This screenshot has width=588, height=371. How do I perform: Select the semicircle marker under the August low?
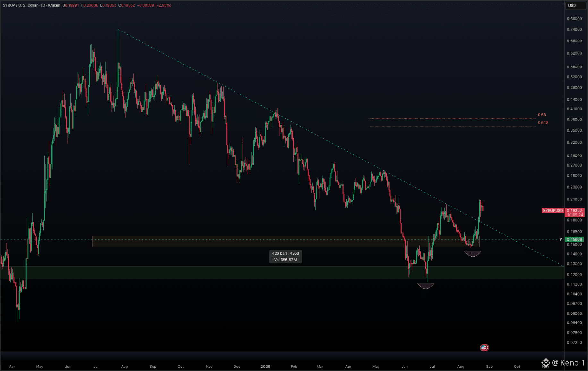473,254
